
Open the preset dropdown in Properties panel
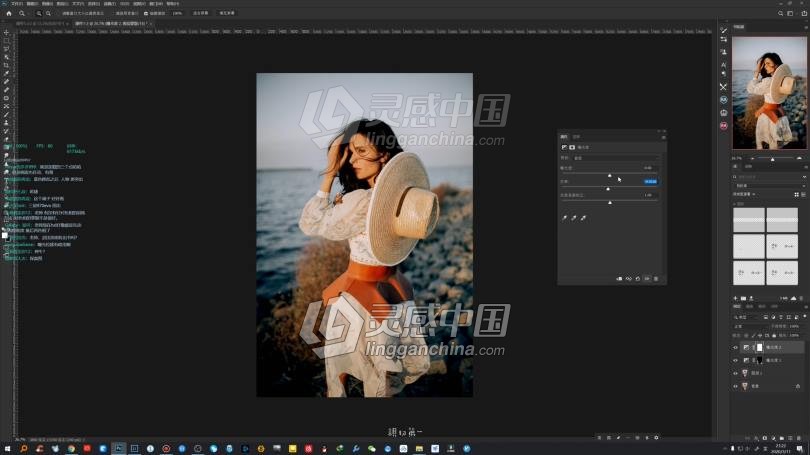tap(616, 158)
